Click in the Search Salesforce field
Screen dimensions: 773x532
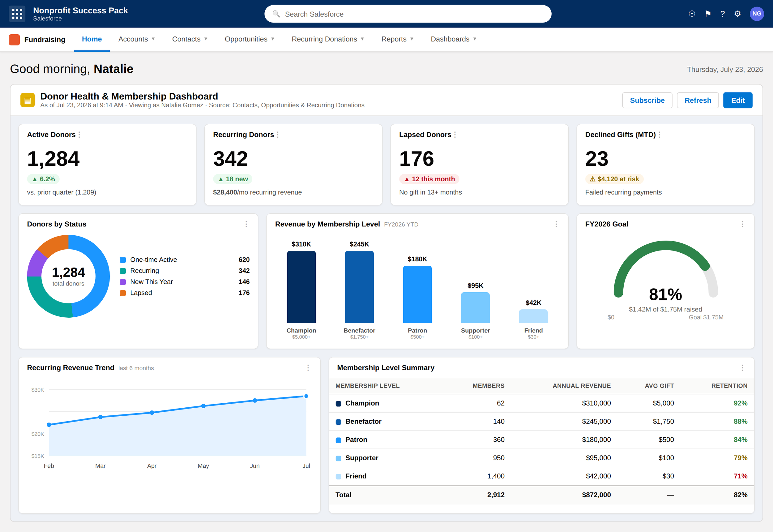[x=408, y=14]
